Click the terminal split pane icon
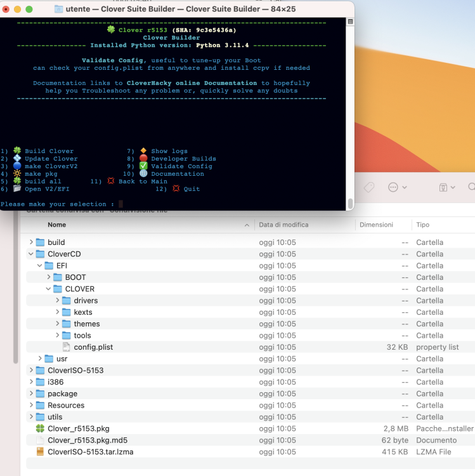 [x=350, y=22]
